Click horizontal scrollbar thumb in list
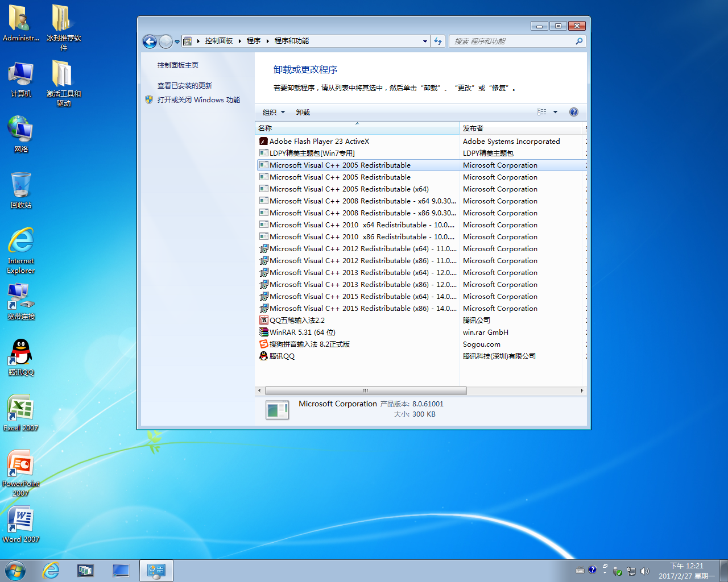The height and width of the screenshot is (582, 728). (x=366, y=391)
